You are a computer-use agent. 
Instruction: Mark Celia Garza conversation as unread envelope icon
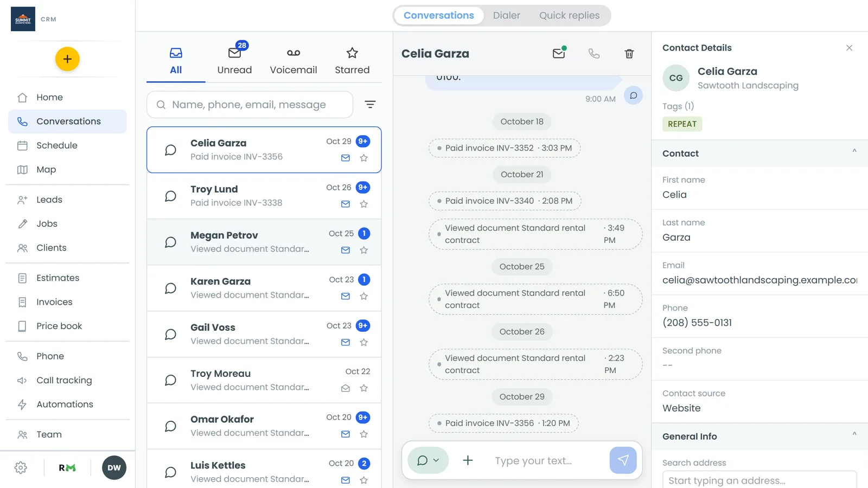point(559,53)
